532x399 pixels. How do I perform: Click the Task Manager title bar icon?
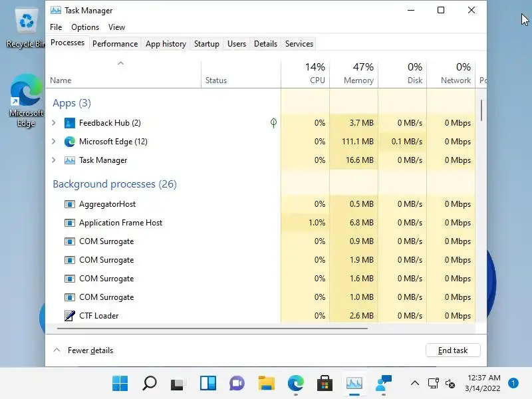(56, 10)
